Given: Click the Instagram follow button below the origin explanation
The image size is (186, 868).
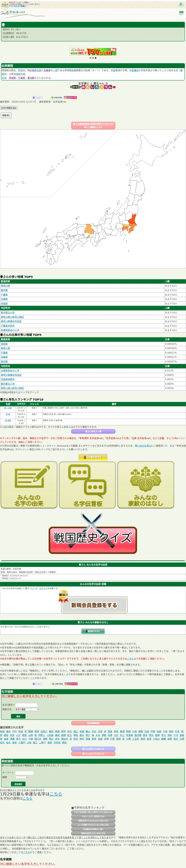Looking at the screenshot, I should tap(70, 97).
